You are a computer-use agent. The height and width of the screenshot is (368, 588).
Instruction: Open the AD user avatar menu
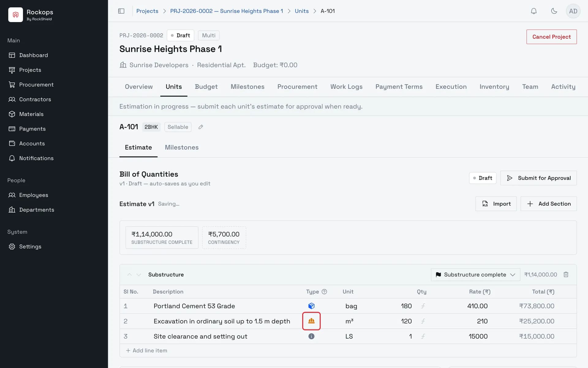coord(573,11)
